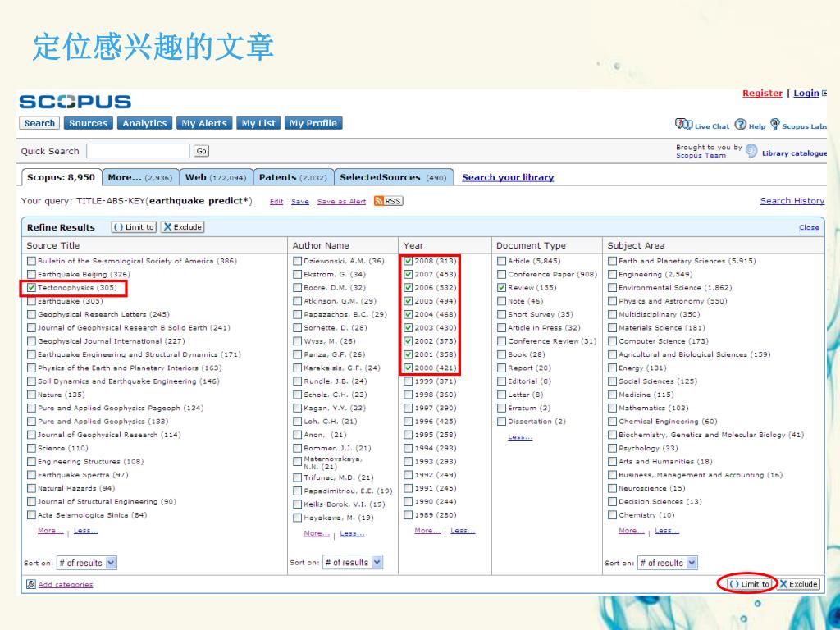Open Scopus Labs lightbulb icon
Image resolution: width=840 pixels, height=630 pixels.
[x=774, y=125]
